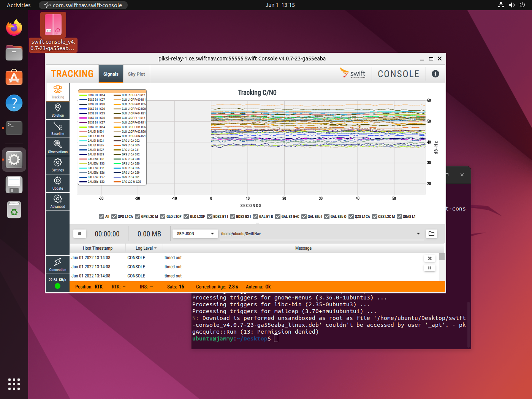
Task: Click the info icon beside CONSOLE
Action: point(435,74)
